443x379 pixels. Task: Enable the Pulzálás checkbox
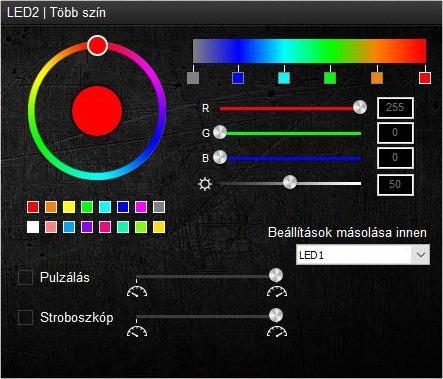point(25,277)
